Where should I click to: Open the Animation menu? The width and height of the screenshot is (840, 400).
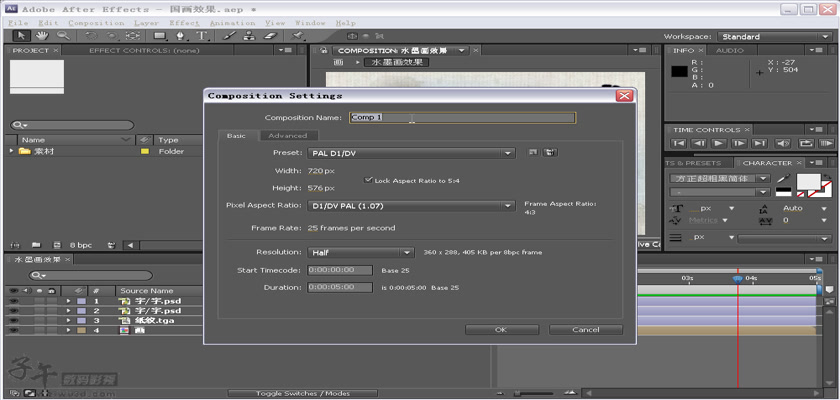click(232, 23)
